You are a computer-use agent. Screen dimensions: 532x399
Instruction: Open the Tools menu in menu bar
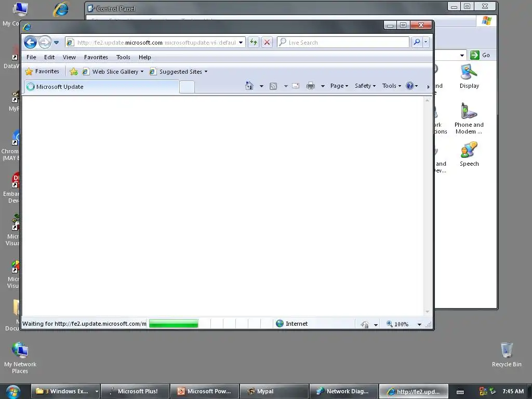pyautogui.click(x=123, y=57)
